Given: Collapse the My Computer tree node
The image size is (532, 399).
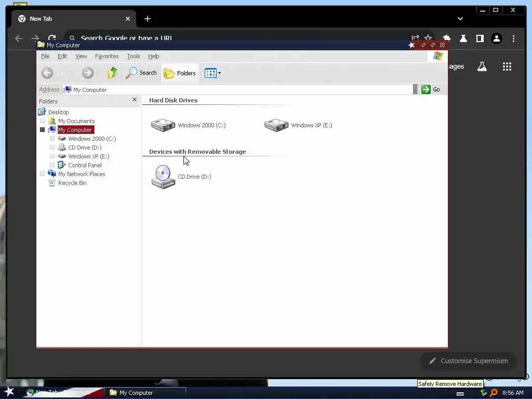Looking at the screenshot, I should coord(43,129).
